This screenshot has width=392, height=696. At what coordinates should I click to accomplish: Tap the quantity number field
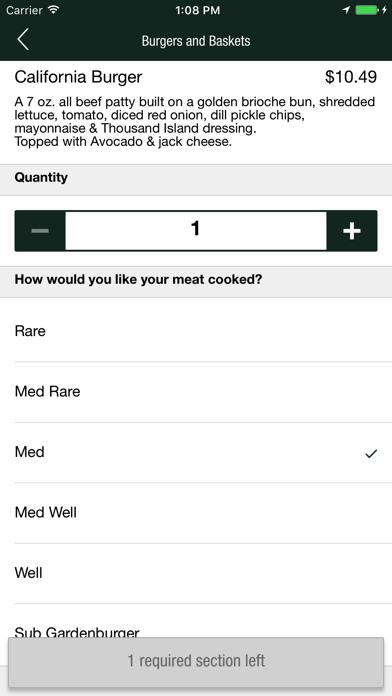coord(196,230)
